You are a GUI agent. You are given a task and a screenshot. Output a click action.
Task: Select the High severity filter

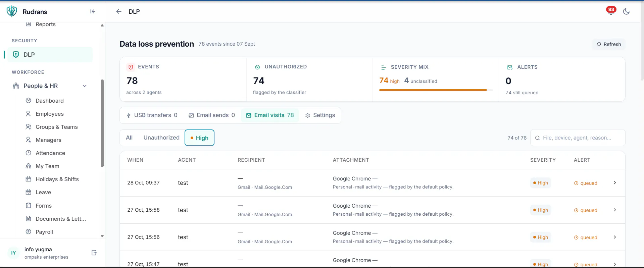point(199,138)
